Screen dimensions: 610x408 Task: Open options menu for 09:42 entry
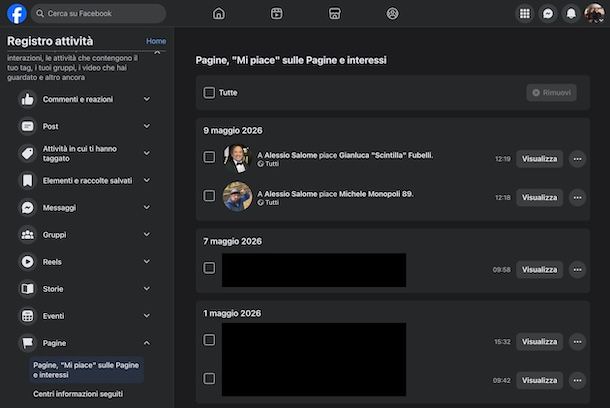(577, 380)
